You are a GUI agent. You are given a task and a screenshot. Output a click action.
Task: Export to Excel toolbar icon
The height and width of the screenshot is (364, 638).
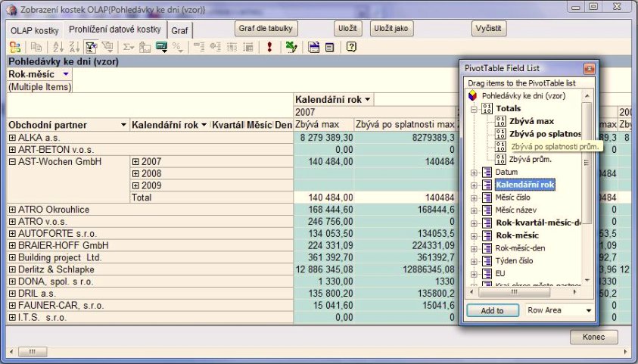(x=291, y=47)
